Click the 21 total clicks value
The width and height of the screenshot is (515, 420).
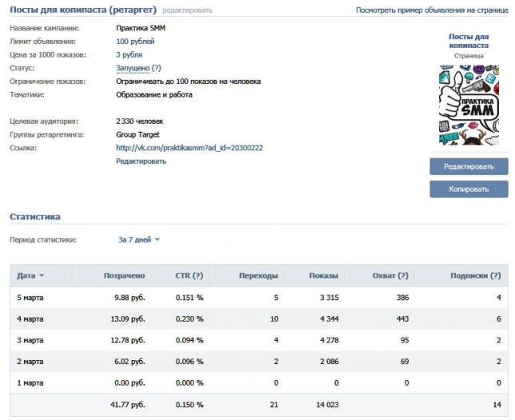274,405
